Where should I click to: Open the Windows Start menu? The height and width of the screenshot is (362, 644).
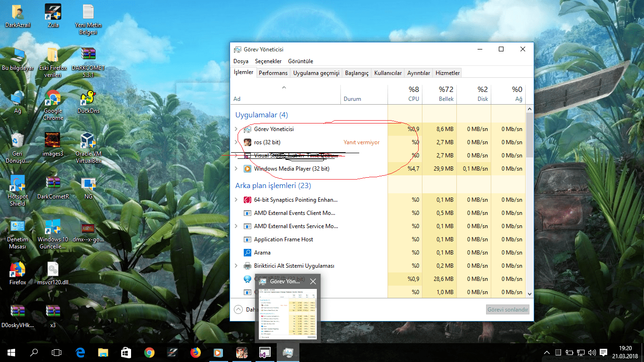(11, 352)
